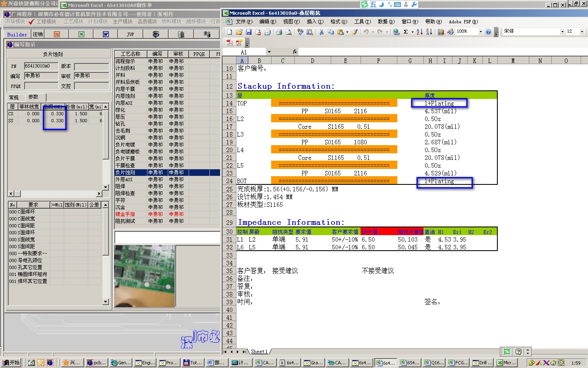Open the zoom 100% dropdown

481,31
